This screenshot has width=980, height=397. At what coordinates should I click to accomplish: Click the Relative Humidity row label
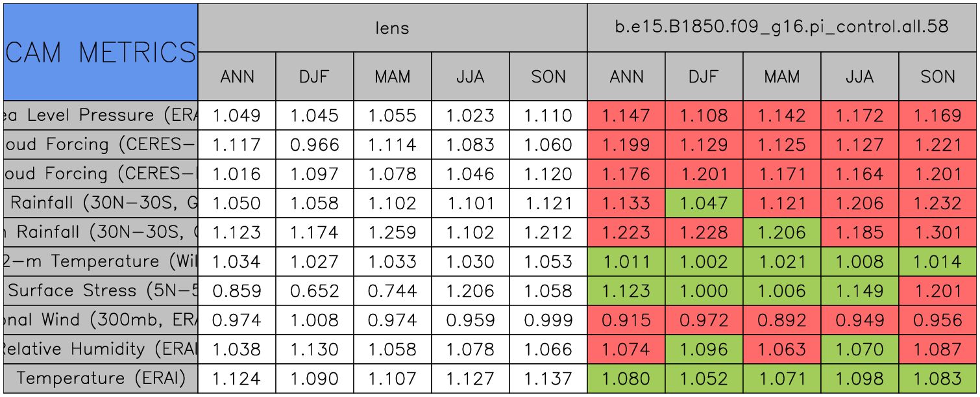pos(101,349)
